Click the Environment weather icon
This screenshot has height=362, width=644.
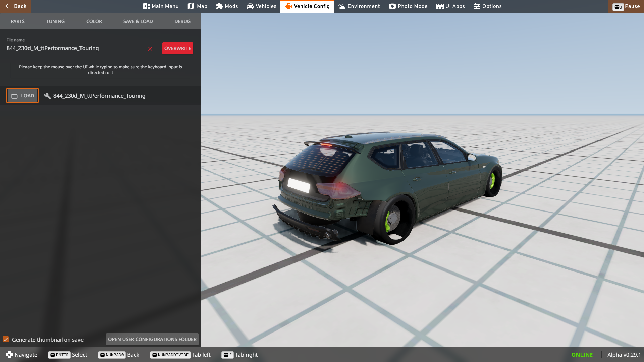(342, 6)
